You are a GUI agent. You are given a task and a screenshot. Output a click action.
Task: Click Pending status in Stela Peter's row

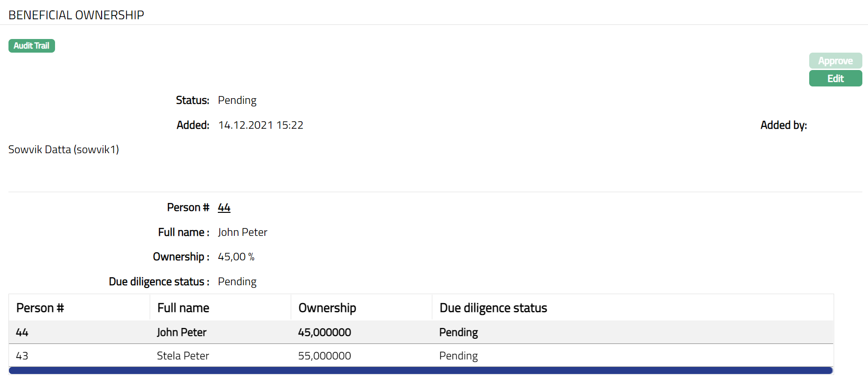[458, 356]
